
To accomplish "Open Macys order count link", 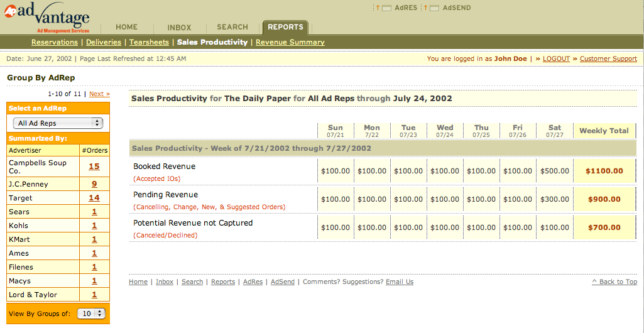I will click(x=94, y=281).
